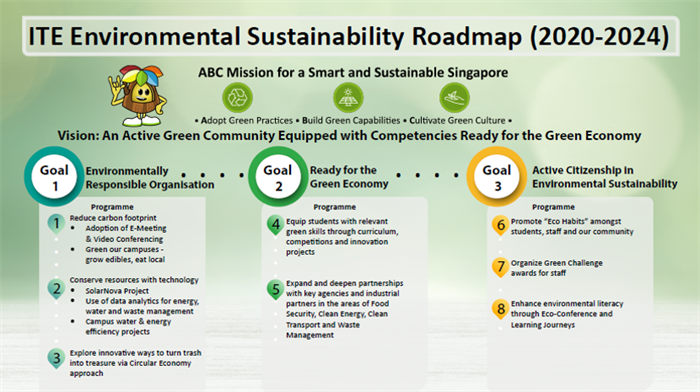Click the solar panel icon
Image resolution: width=700 pixels, height=392 pixels.
click(x=348, y=97)
